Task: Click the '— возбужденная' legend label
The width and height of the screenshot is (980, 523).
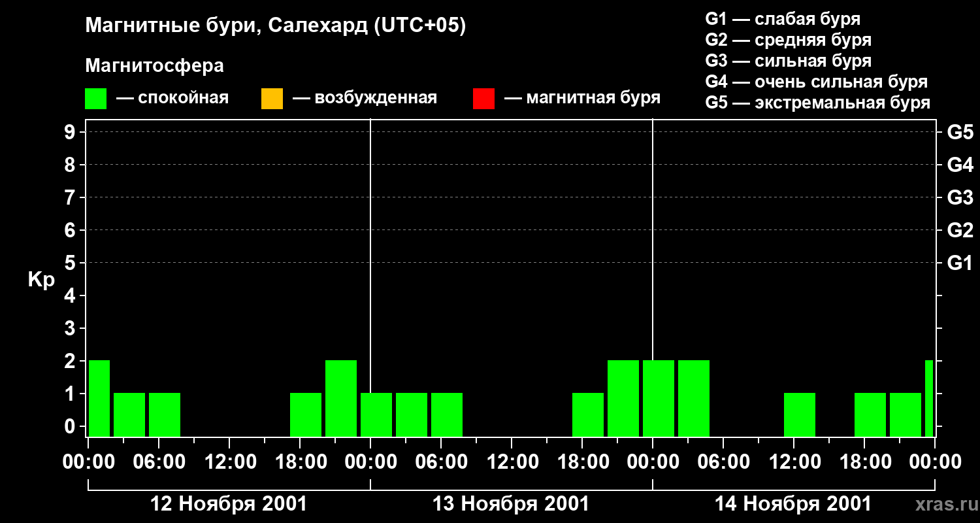Action: 365,98
